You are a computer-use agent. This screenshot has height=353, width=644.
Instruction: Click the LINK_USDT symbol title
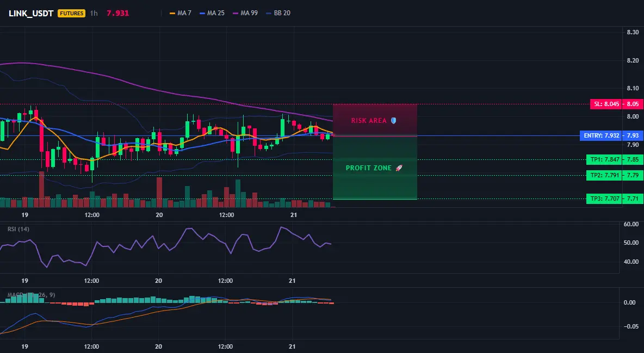coord(31,13)
